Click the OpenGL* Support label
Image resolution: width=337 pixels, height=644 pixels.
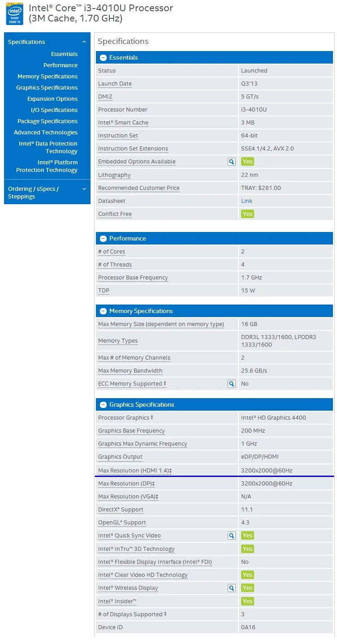pos(122,523)
